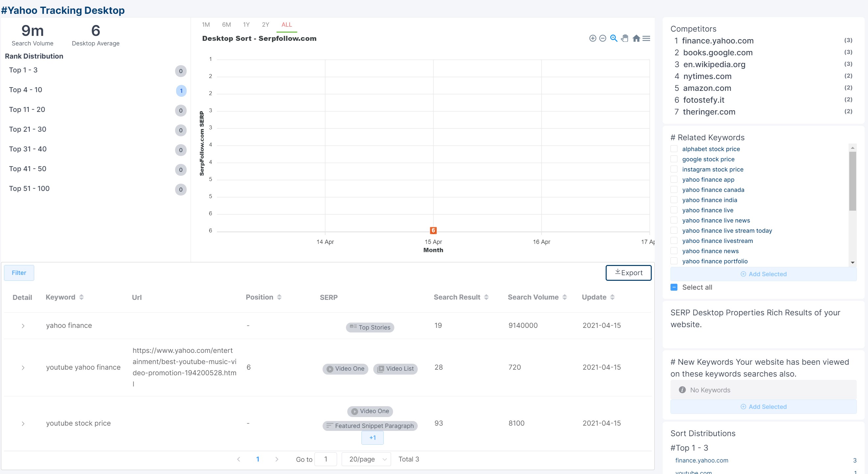This screenshot has width=868, height=474.
Task: Export the keyword table
Action: click(628, 273)
